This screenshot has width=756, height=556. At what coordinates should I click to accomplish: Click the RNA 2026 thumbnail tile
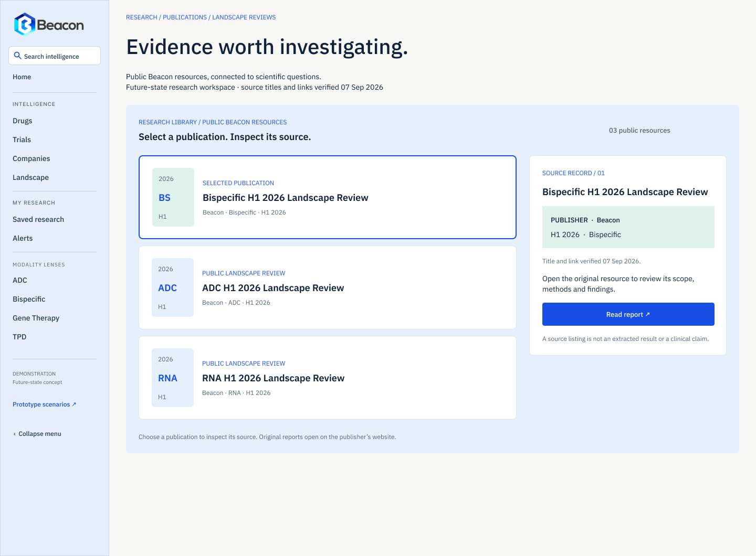click(173, 378)
